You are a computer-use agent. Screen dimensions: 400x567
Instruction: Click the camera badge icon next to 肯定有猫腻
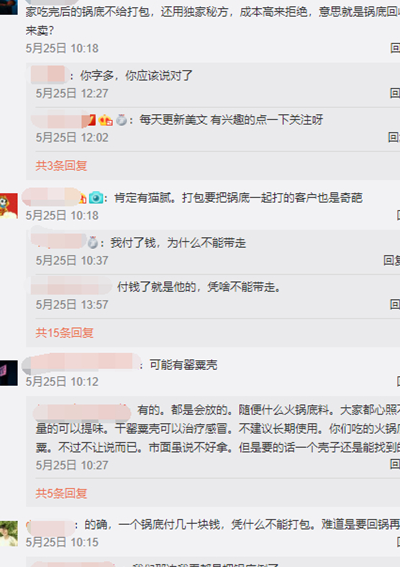tap(95, 198)
